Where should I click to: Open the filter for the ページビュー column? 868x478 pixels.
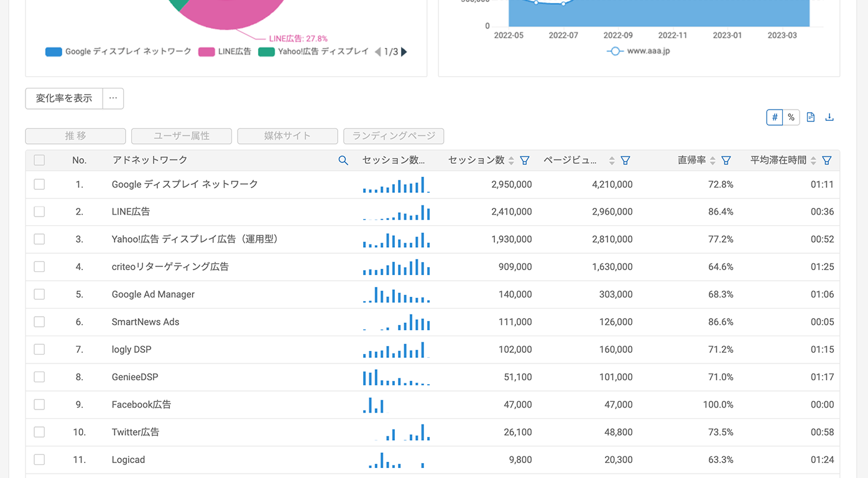pyautogui.click(x=626, y=161)
